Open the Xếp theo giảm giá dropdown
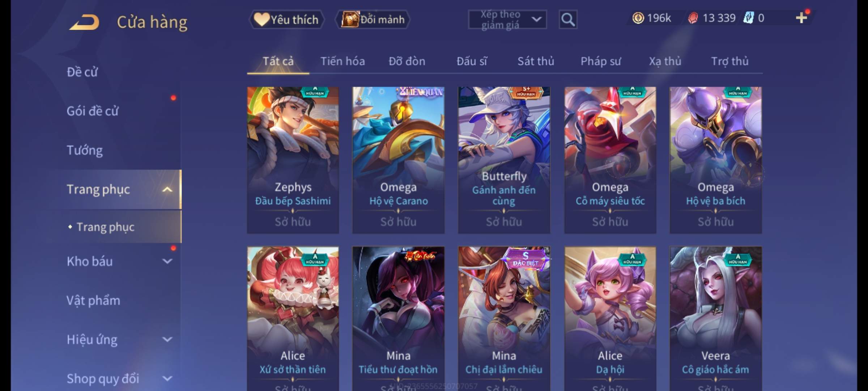The image size is (868, 391). [x=507, y=20]
